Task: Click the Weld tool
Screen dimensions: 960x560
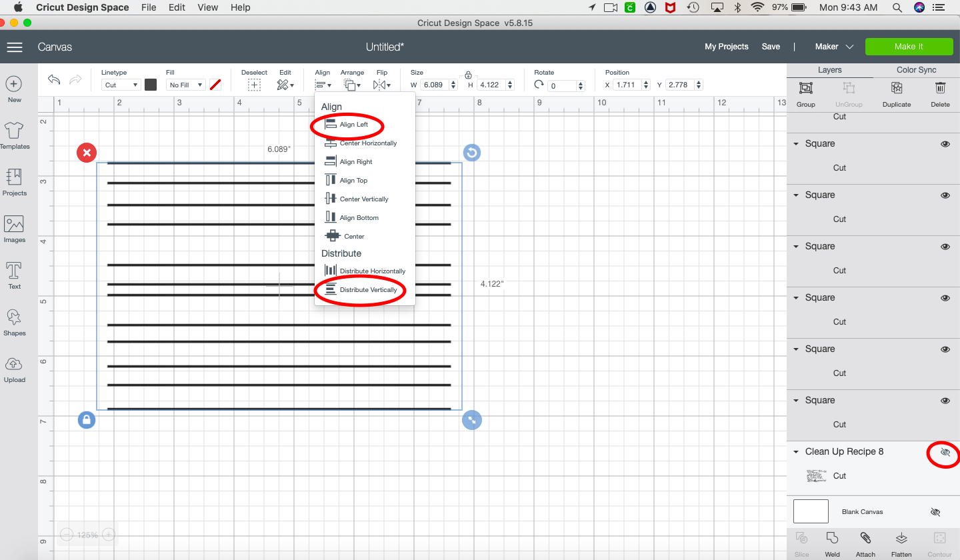Action: [832, 538]
